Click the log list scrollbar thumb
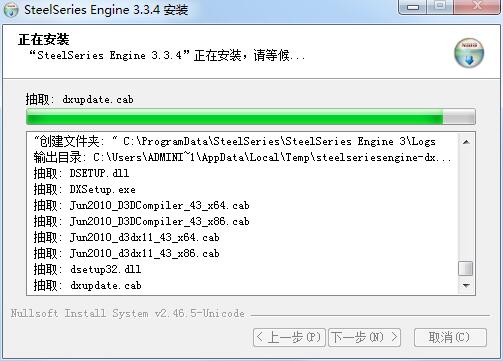 (x=466, y=269)
